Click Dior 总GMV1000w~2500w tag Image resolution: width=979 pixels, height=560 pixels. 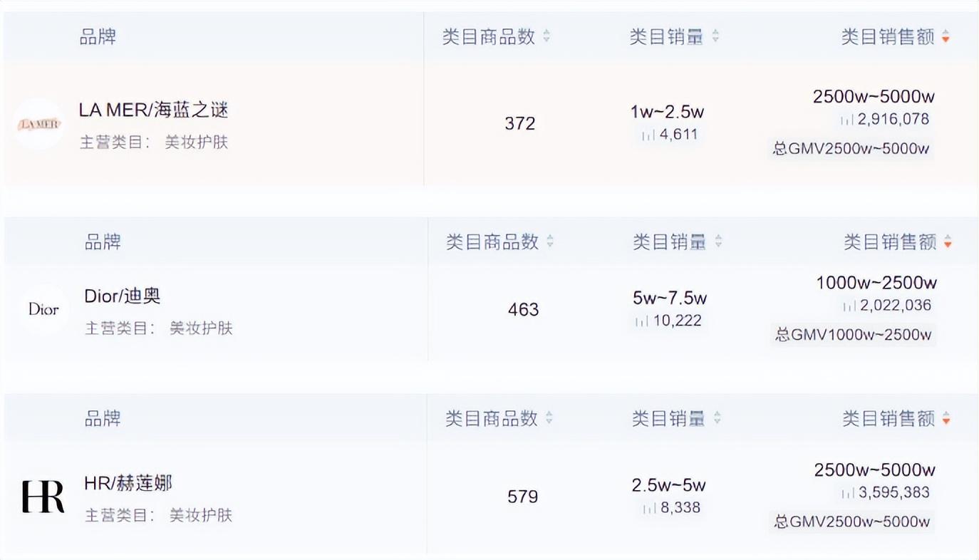point(853,335)
